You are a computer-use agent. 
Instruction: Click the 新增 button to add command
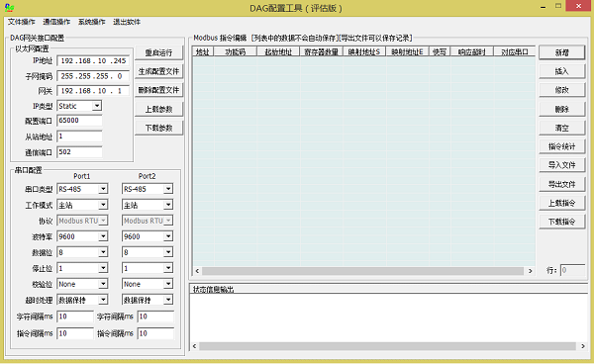coord(561,52)
